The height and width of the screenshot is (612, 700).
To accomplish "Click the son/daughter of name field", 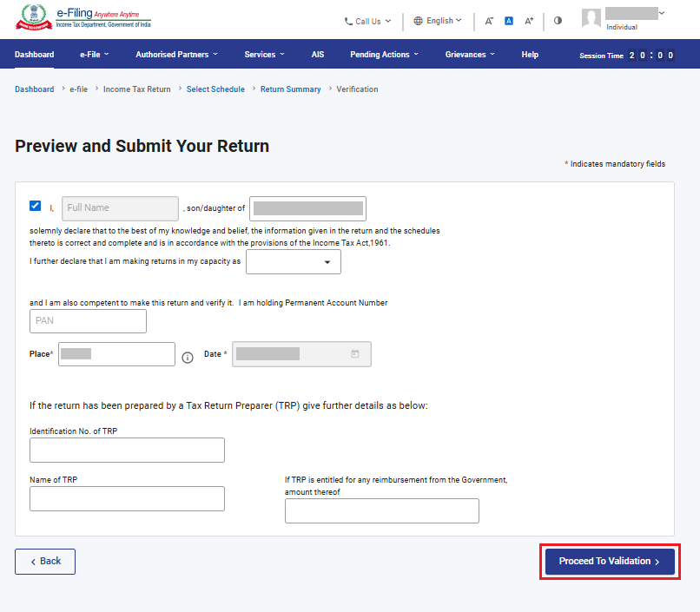I will point(307,208).
